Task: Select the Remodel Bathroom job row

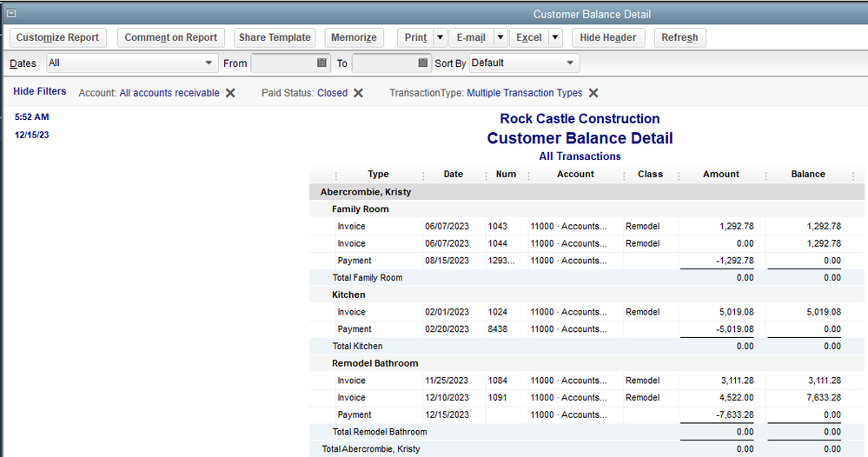Action: point(586,363)
